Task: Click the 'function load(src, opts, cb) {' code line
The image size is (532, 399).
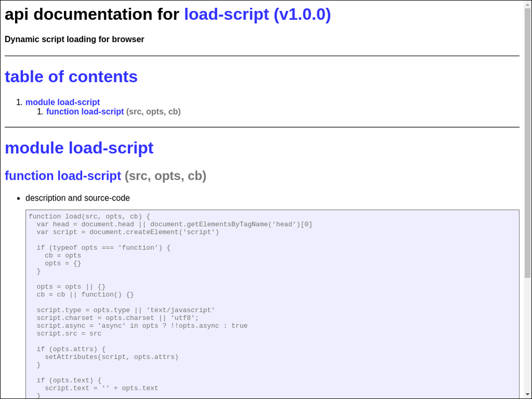Action: tap(89, 217)
